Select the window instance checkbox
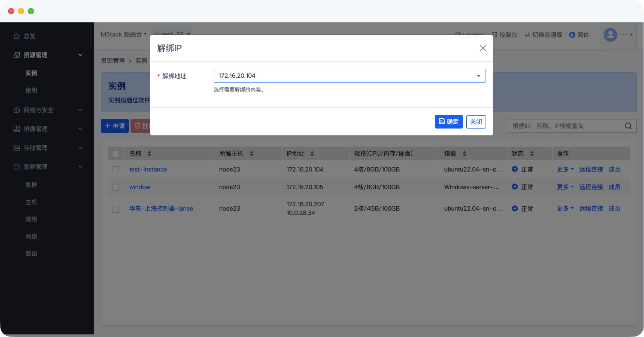644x337 pixels. click(115, 187)
